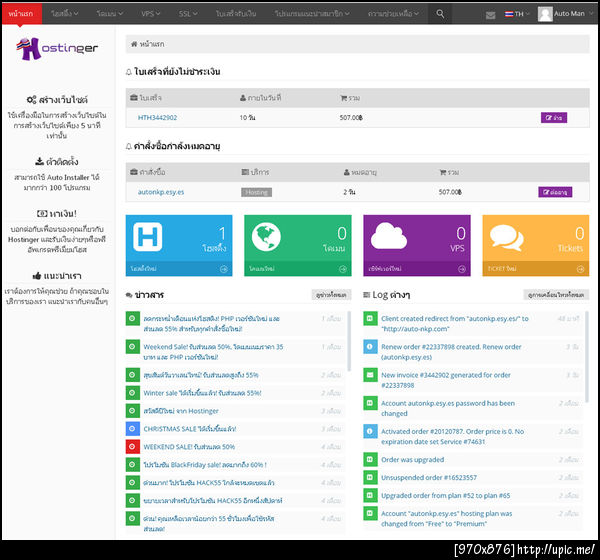Open the receipts menu item in navbar

pos(236,14)
